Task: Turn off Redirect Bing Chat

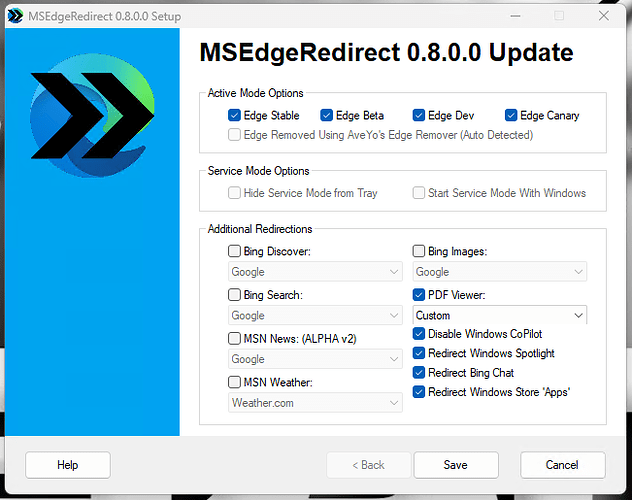Action: tap(419, 373)
